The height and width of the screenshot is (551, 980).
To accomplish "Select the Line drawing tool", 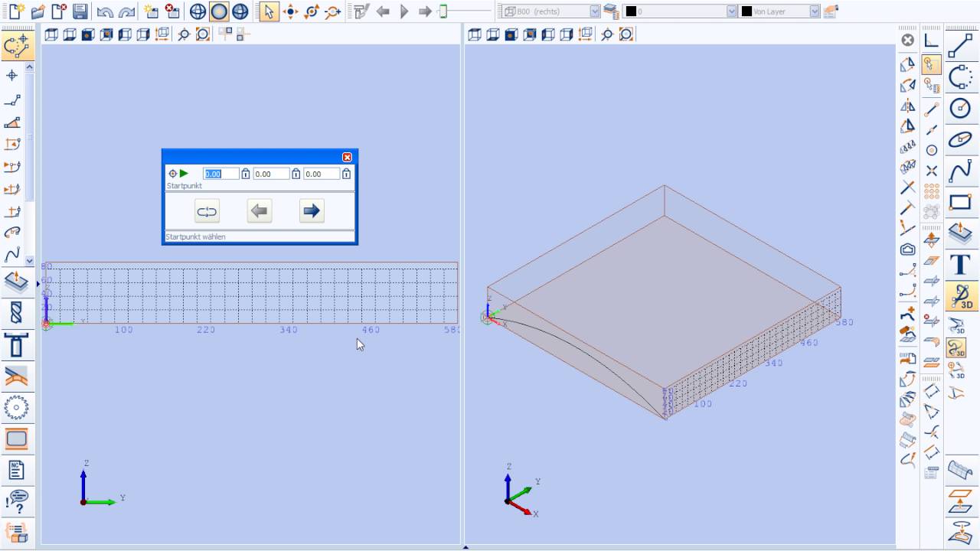I will pyautogui.click(x=960, y=46).
